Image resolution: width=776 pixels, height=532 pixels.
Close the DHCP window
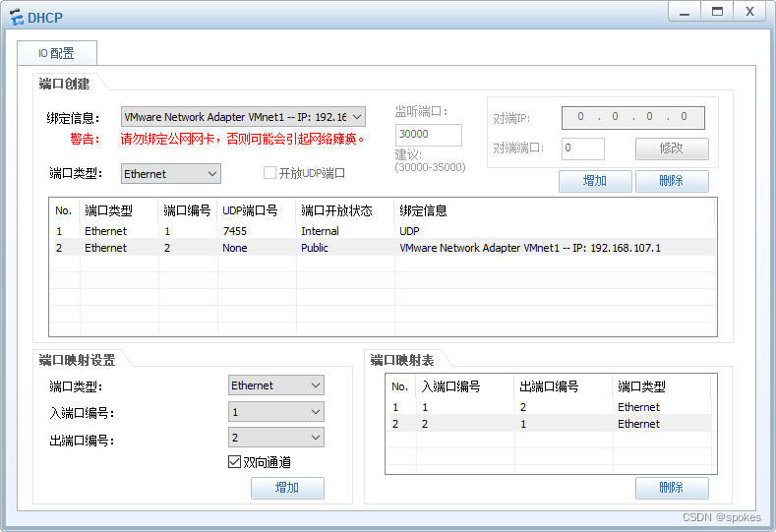click(750, 12)
